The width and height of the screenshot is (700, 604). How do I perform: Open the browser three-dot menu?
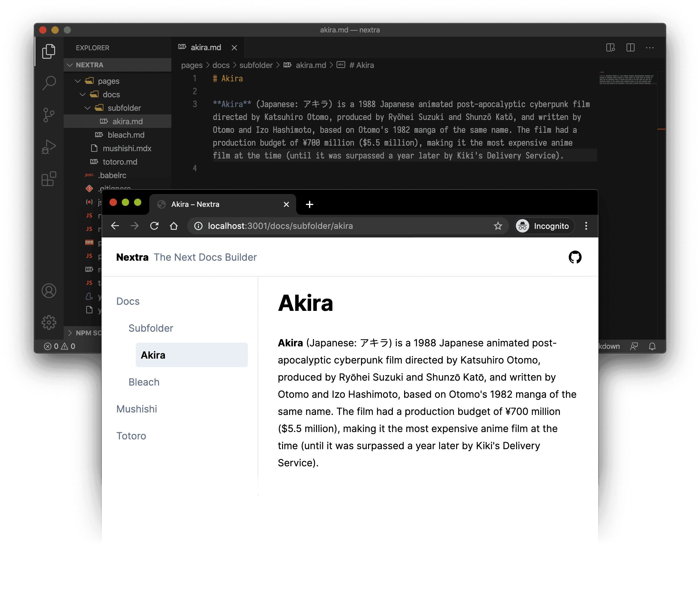(586, 226)
